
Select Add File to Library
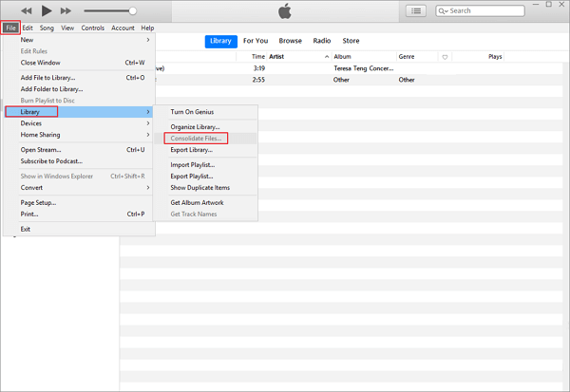(x=79, y=78)
